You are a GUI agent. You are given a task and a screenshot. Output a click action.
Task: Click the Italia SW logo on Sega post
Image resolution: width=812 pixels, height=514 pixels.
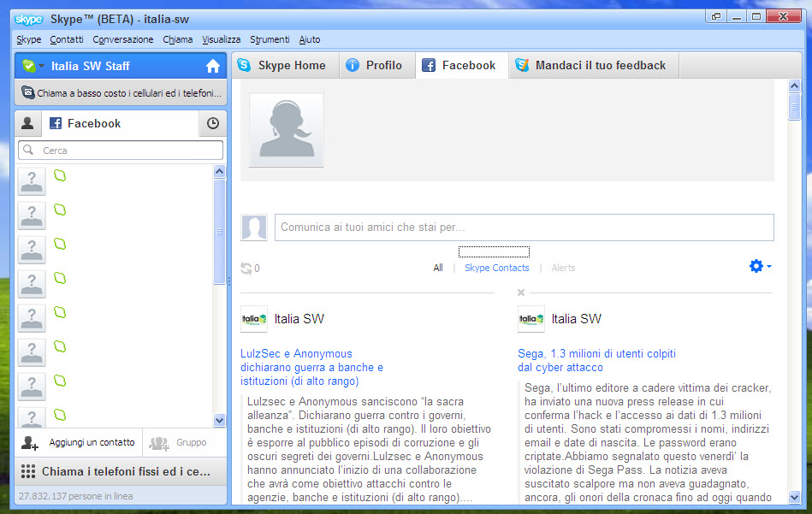click(x=531, y=319)
